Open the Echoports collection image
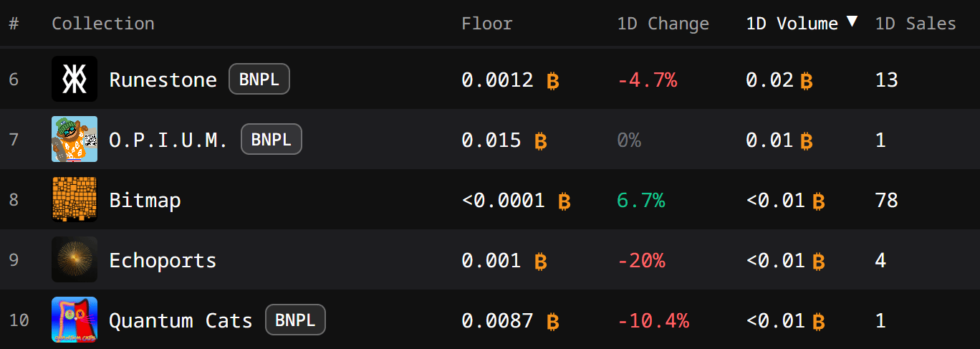Screen dimensions: 980x349 (x=75, y=259)
